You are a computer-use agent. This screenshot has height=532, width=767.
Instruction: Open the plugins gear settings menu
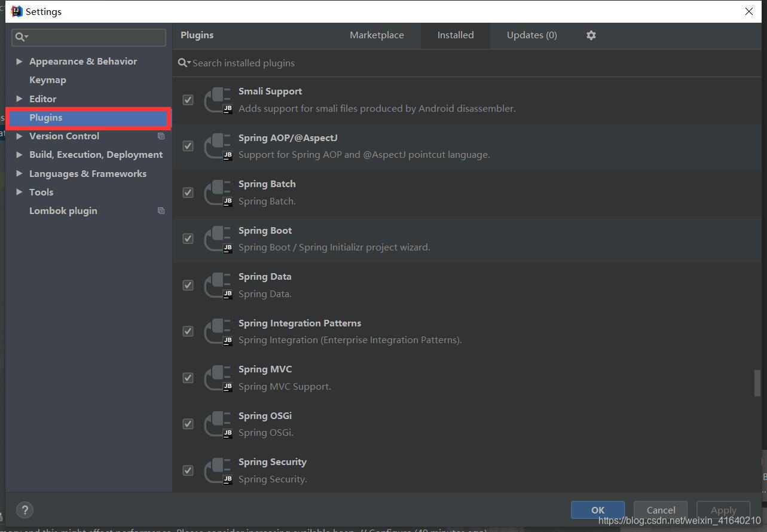click(591, 35)
